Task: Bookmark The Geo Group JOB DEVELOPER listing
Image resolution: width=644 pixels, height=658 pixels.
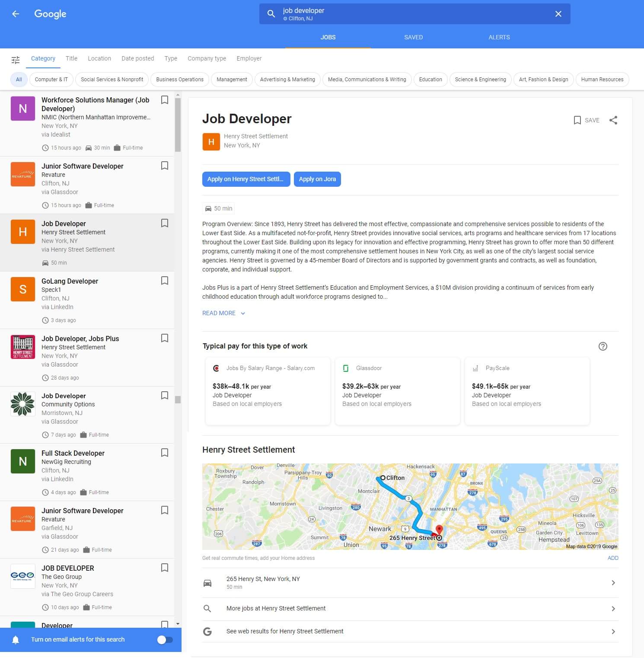Action: [x=165, y=568]
